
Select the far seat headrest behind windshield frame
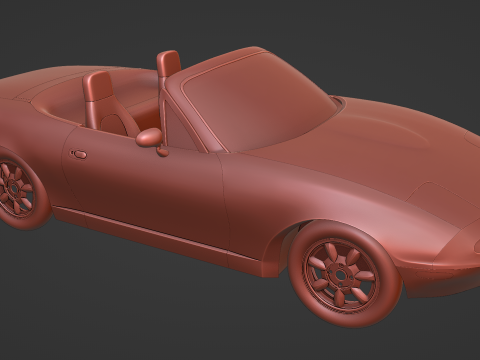click(x=168, y=63)
